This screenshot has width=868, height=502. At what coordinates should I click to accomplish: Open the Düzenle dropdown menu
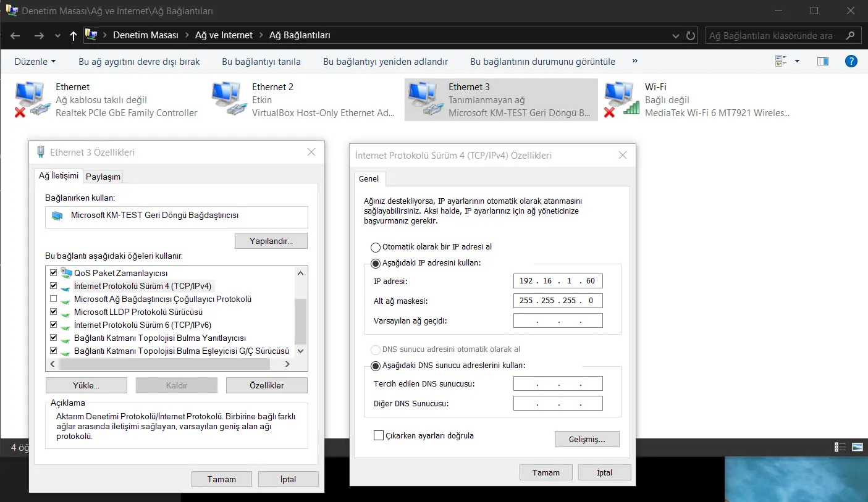(x=35, y=61)
